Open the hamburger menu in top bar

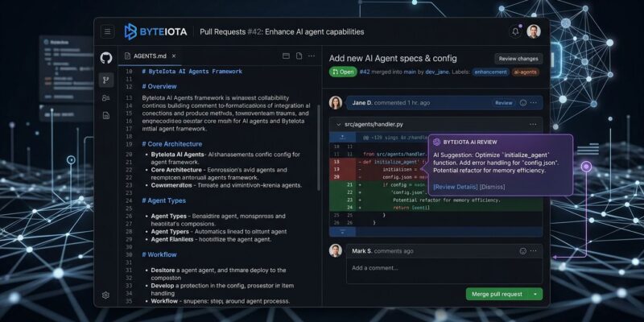[x=107, y=31]
